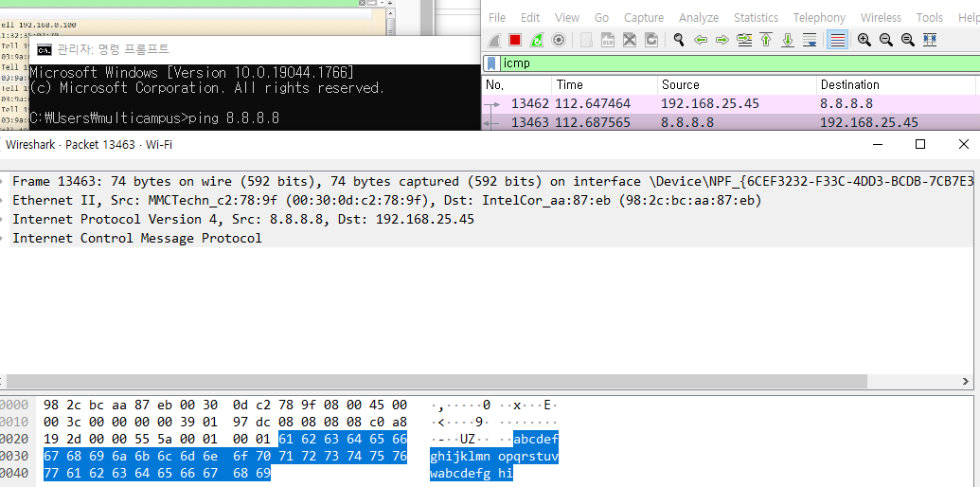Open the File menu in Wireshark
The height and width of the screenshot is (487, 980).
pyautogui.click(x=497, y=17)
